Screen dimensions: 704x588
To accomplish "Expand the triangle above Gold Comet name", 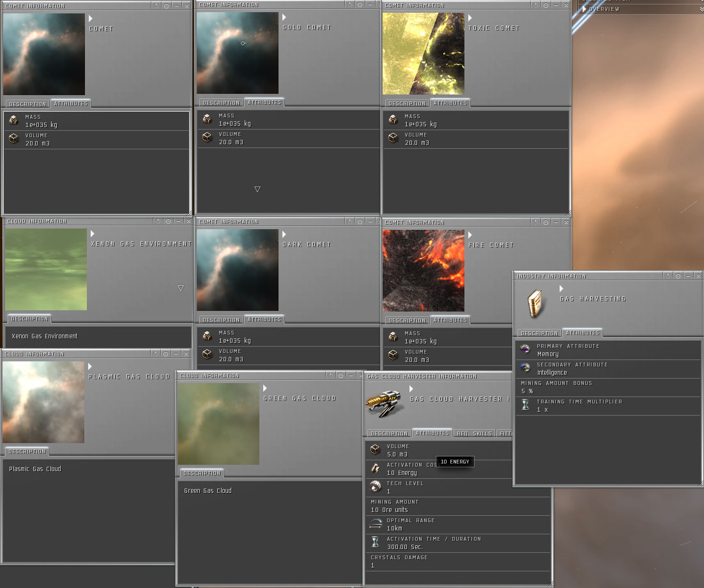I will 284,17.
